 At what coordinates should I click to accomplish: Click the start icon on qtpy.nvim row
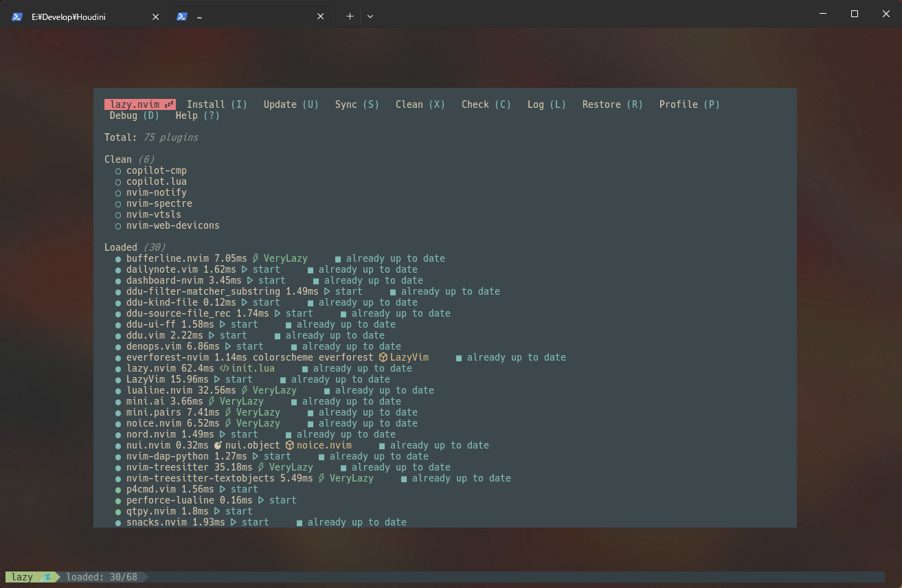pyautogui.click(x=217, y=511)
